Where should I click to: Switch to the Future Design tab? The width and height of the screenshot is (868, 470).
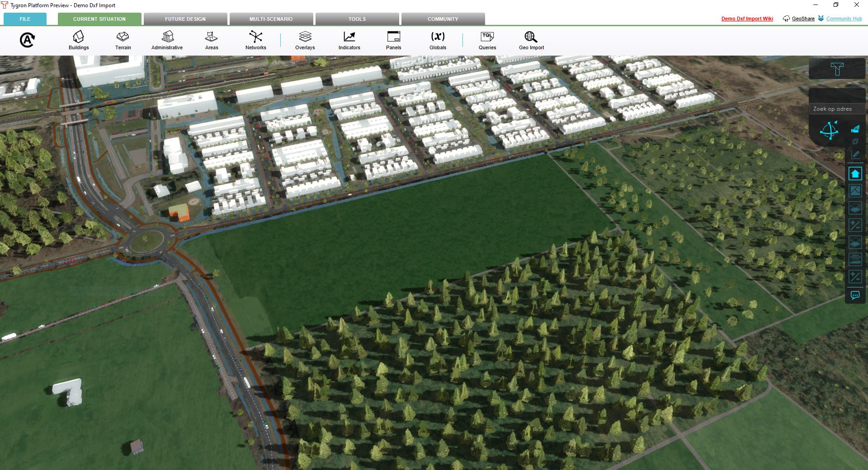pos(185,19)
